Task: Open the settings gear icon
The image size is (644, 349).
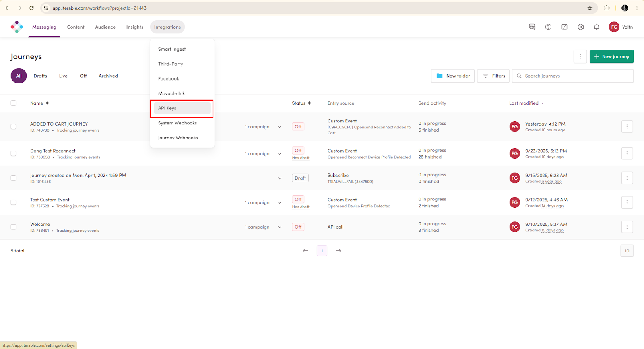Action: pos(580,27)
